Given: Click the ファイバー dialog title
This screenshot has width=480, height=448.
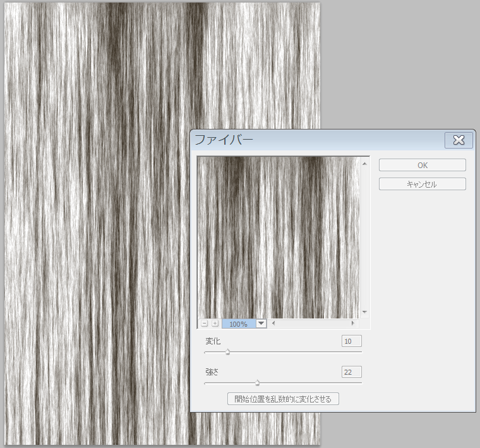Looking at the screenshot, I should pyautogui.click(x=224, y=140).
